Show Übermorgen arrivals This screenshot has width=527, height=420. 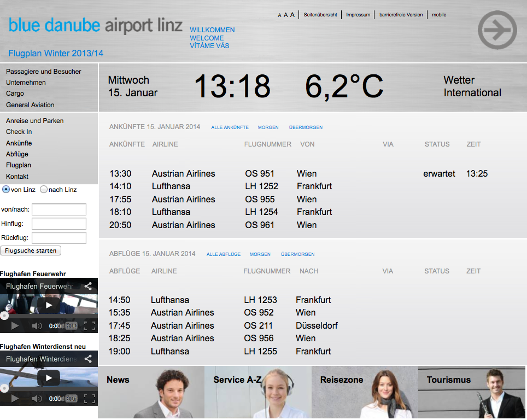coord(306,127)
